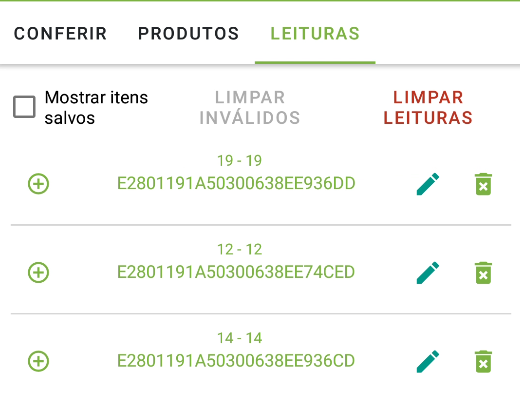Click the LIMPAR INVÁLIDOS button
This screenshot has height=400, width=520.
click(250, 108)
